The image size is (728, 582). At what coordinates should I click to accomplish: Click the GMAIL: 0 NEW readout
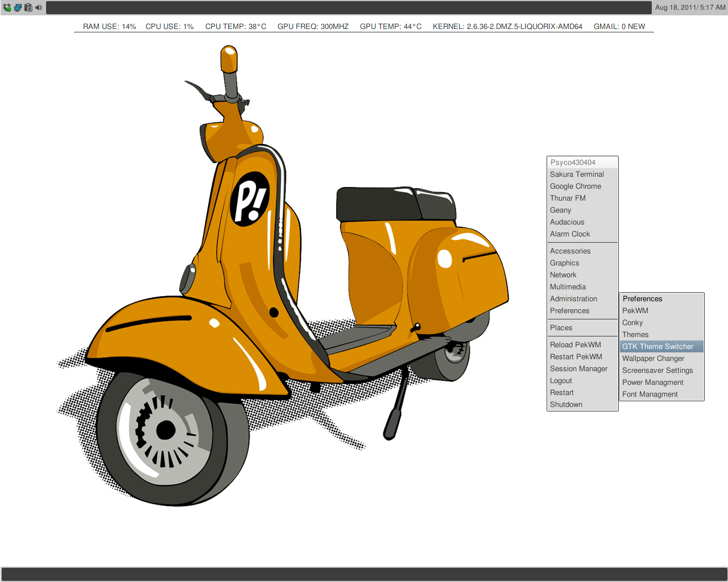(x=619, y=27)
